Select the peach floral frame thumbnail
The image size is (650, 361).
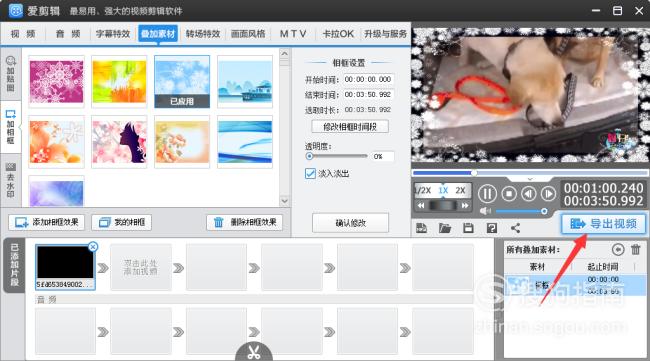[182, 142]
